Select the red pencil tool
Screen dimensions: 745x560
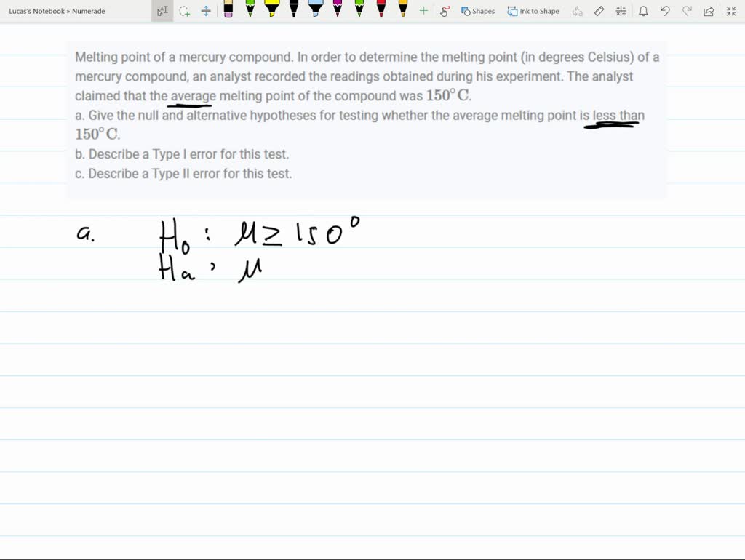tap(381, 10)
